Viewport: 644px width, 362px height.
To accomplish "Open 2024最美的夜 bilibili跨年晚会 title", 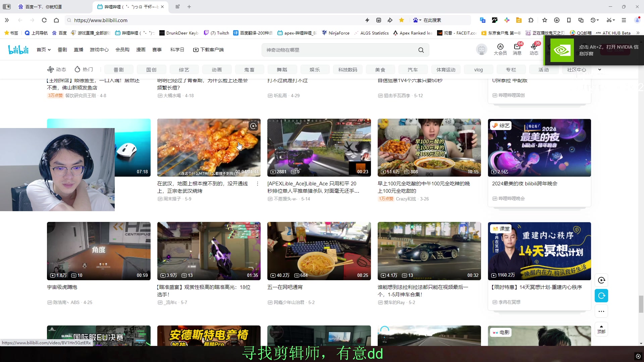I will tap(525, 184).
